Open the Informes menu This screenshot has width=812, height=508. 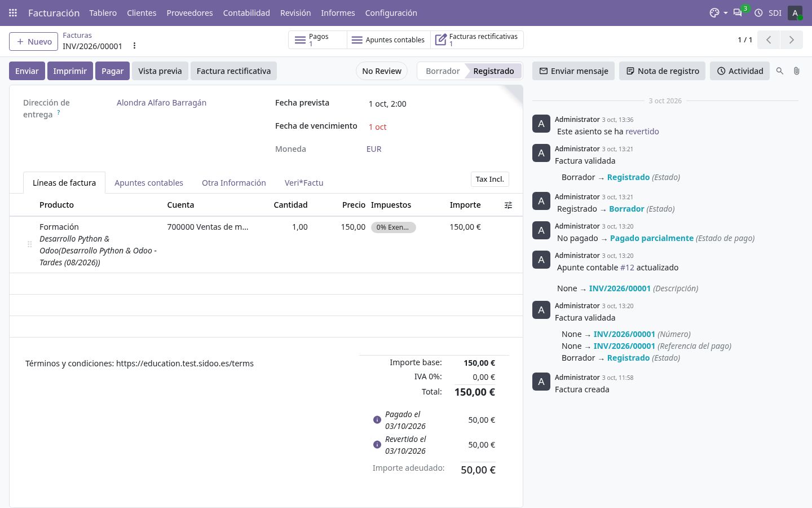click(338, 12)
